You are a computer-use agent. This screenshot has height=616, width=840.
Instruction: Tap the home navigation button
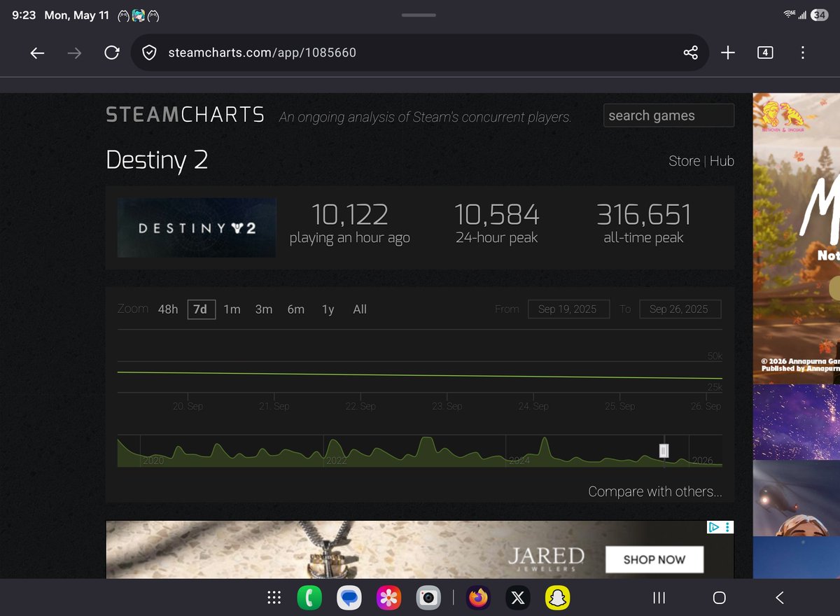pos(719,598)
